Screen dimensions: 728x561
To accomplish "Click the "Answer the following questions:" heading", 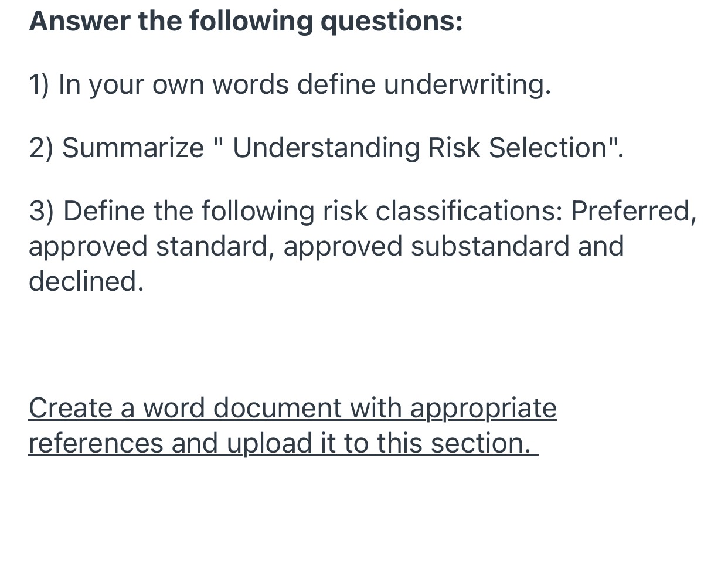I will pyautogui.click(x=246, y=21).
